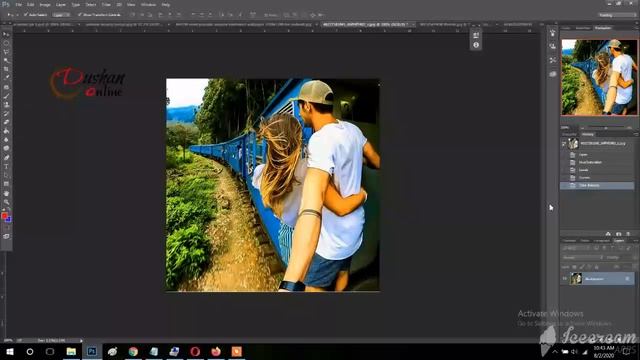Select the Crop tool
Viewport: 640px width, 360px height.
click(6, 69)
